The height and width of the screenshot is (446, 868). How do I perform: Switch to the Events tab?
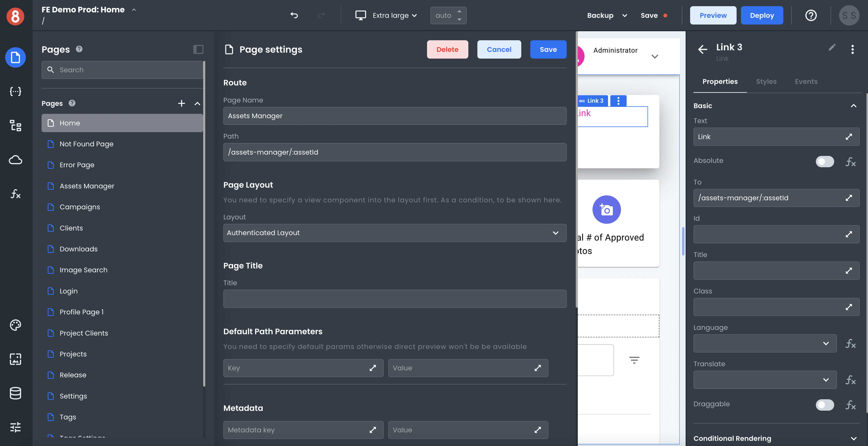point(806,81)
